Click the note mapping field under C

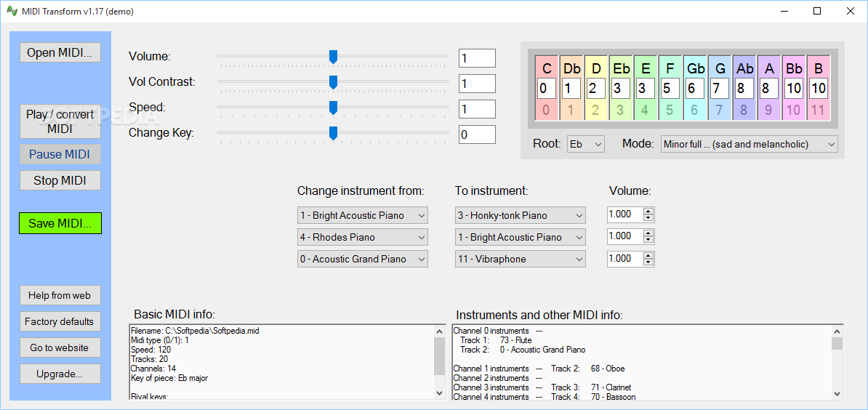click(x=547, y=88)
